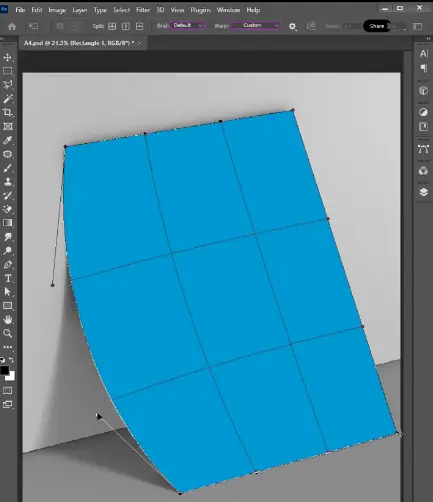Open the Layer menu
433x502 pixels.
[x=80, y=10]
